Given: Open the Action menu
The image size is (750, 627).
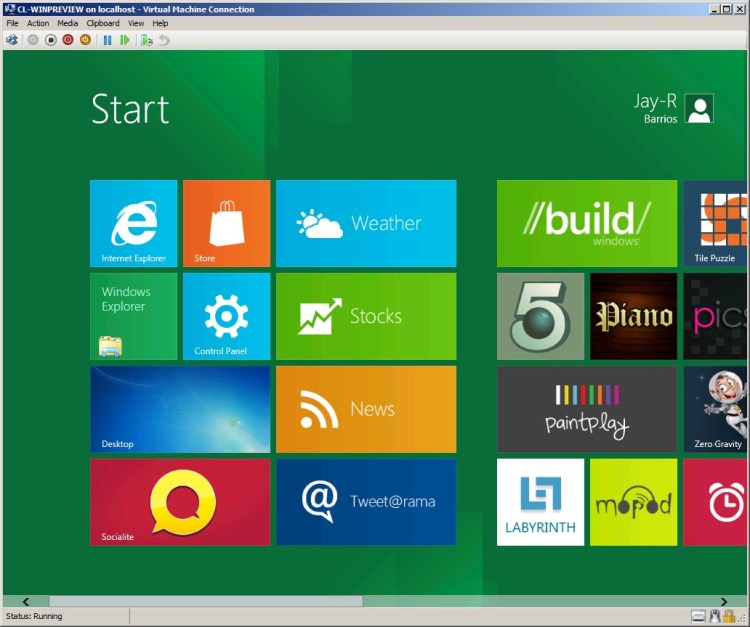Looking at the screenshot, I should [x=38, y=23].
